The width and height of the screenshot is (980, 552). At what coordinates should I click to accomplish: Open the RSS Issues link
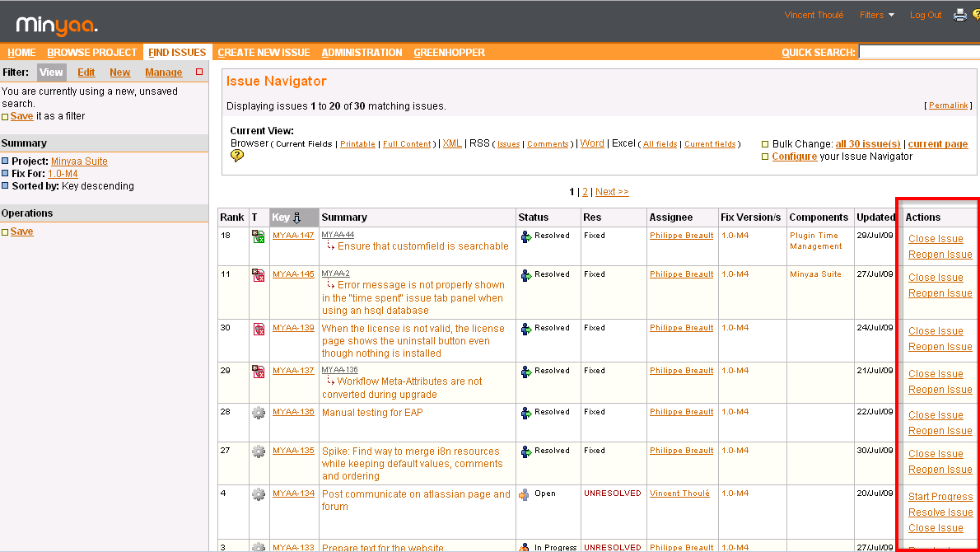(509, 144)
